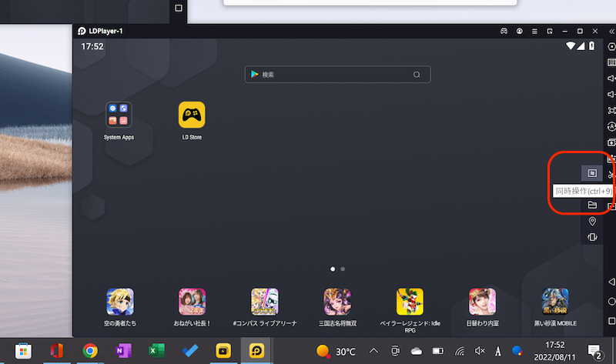Show hidden system tray icons chevron
This screenshot has width=616, height=364.
(x=374, y=351)
